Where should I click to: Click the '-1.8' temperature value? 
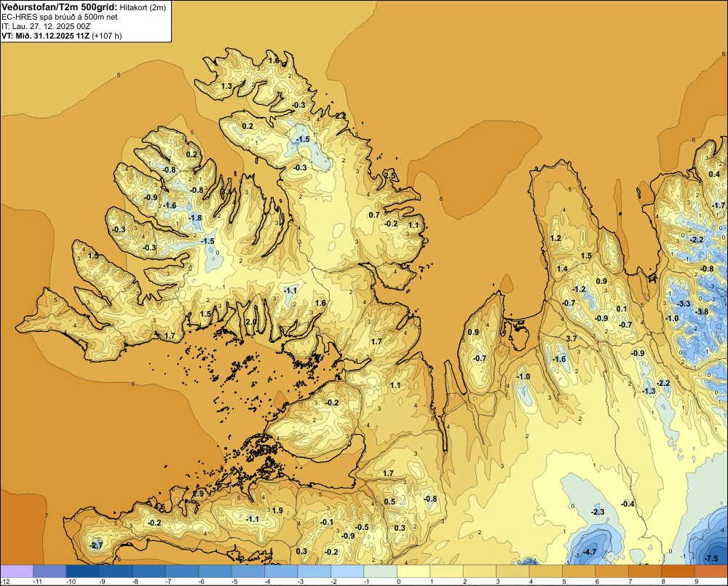195,218
